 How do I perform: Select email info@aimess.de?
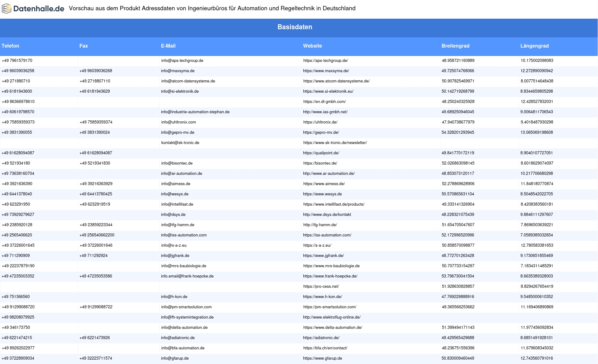point(176,184)
